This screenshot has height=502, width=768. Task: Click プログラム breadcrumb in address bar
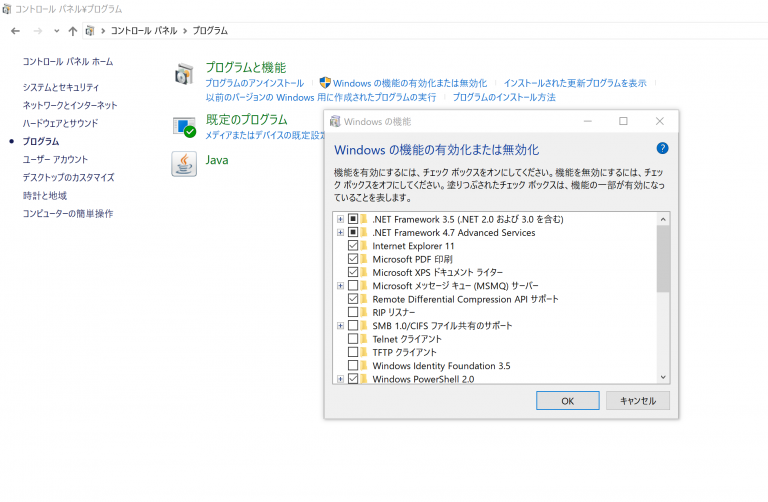click(x=210, y=31)
